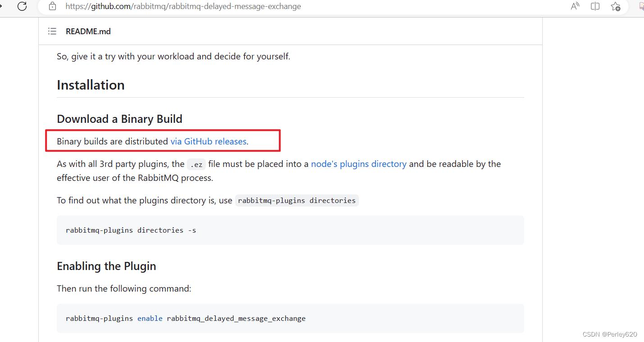Click the inline ".ez" code text
The height and width of the screenshot is (342, 644).
pyautogui.click(x=196, y=164)
